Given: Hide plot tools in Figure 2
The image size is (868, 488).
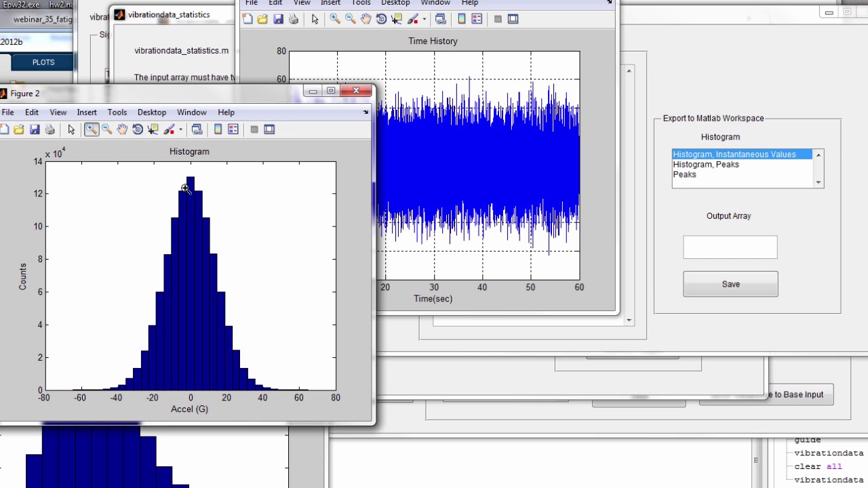Looking at the screenshot, I should coord(254,129).
